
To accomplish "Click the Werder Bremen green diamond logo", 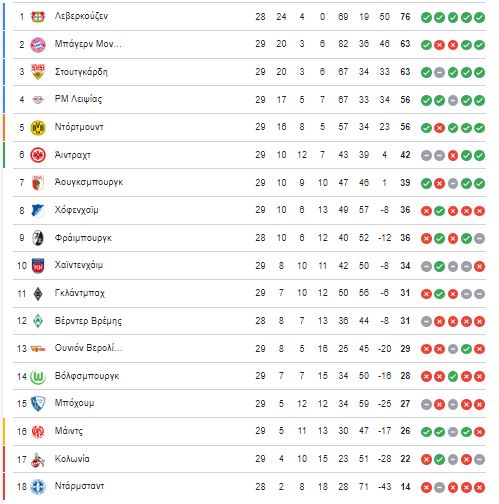I will click(38, 321).
